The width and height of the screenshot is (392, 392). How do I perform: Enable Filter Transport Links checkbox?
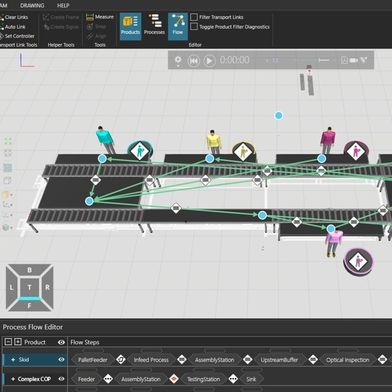194,17
